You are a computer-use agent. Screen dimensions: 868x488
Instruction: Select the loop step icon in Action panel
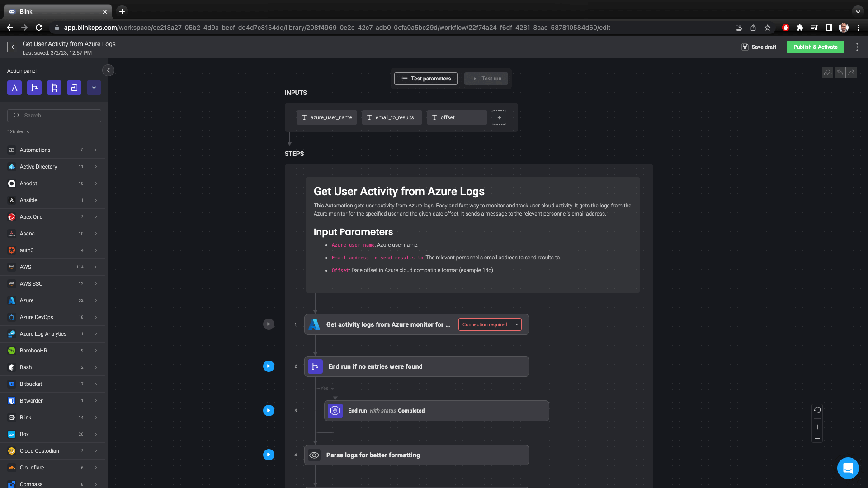tap(54, 88)
